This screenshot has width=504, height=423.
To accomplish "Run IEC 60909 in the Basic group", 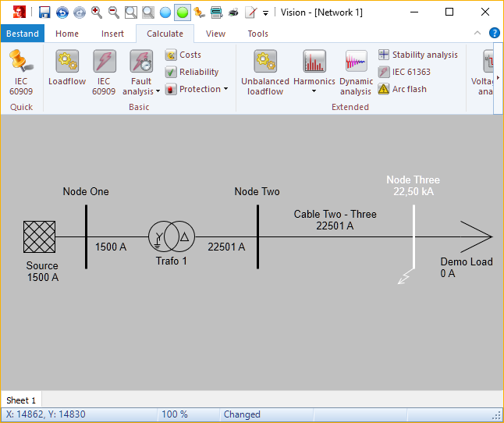I will coord(104,73).
